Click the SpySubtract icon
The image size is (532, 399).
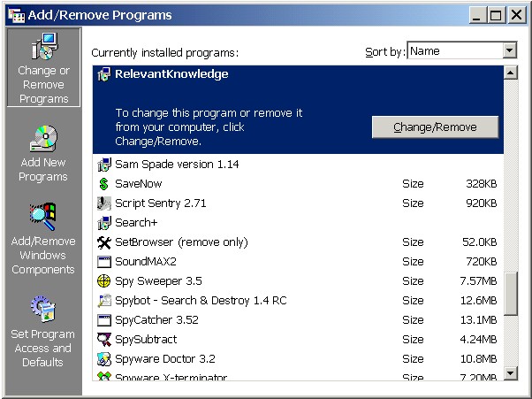[103, 340]
